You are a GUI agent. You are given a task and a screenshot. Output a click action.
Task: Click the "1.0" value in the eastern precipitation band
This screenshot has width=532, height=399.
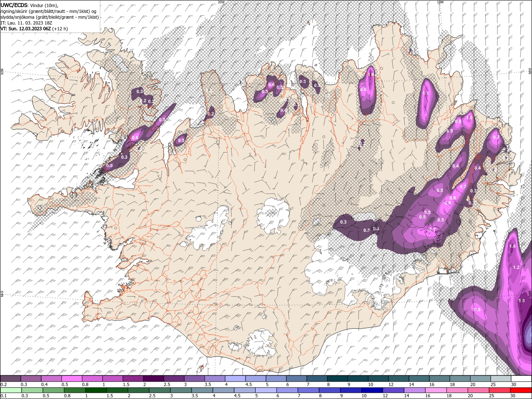click(469, 118)
